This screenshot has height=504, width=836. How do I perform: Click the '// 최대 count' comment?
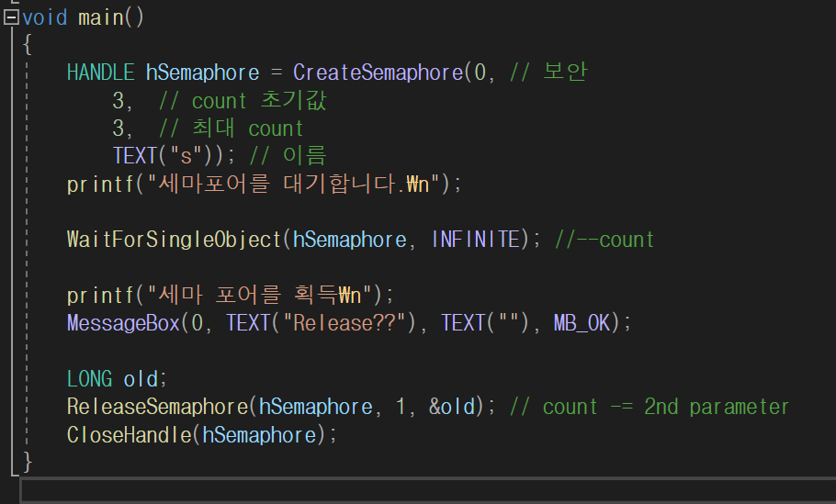click(x=231, y=128)
